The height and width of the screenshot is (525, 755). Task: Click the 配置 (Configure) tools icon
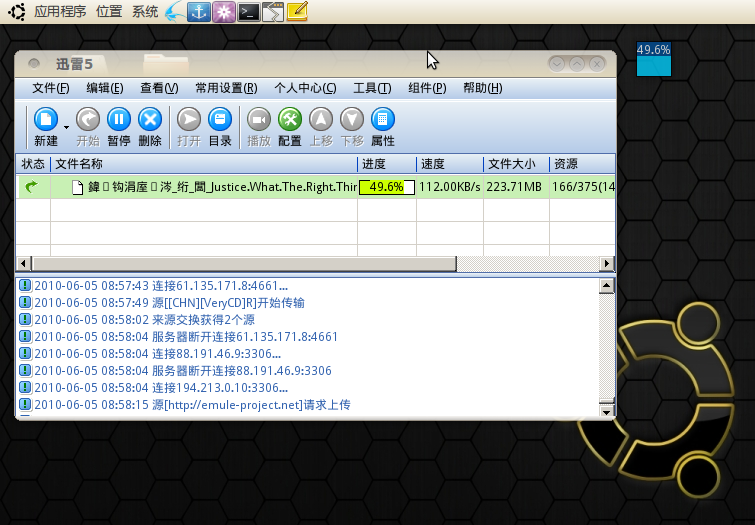[290, 120]
